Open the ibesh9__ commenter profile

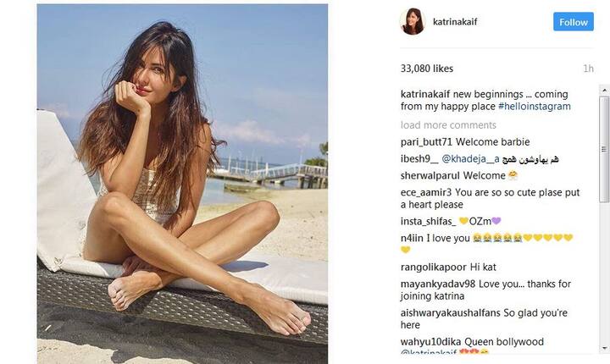tap(419, 158)
